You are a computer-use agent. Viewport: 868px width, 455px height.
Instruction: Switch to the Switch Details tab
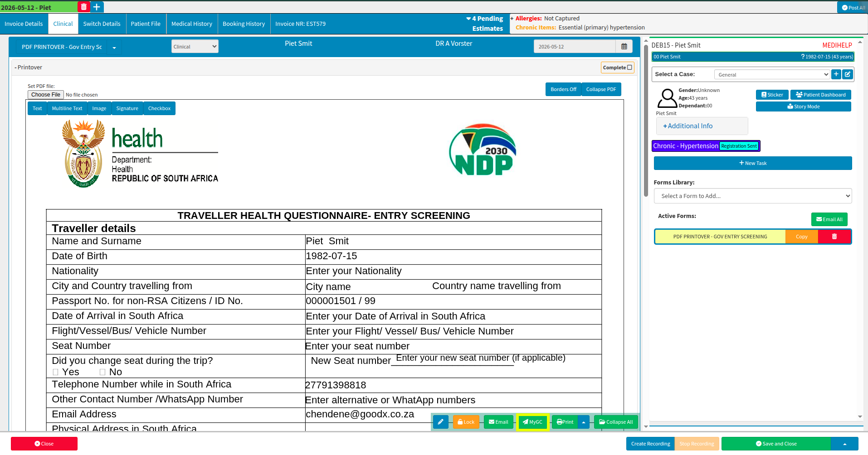pyautogui.click(x=102, y=24)
